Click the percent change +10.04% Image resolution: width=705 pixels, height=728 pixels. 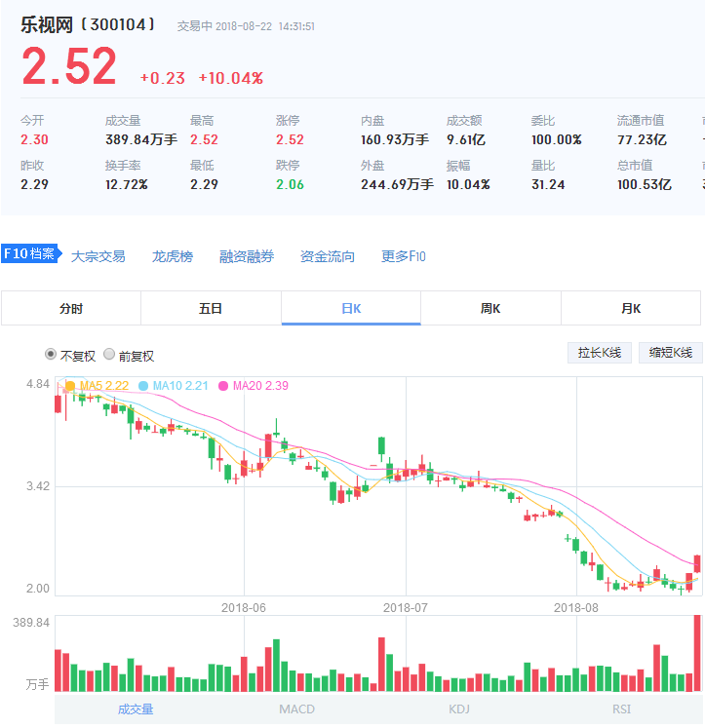tap(231, 78)
